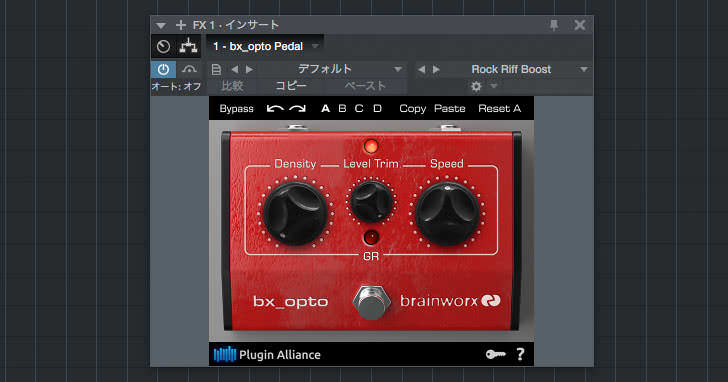728x382 pixels.
Task: Click the GR gain reduction LED
Action: (x=370, y=238)
